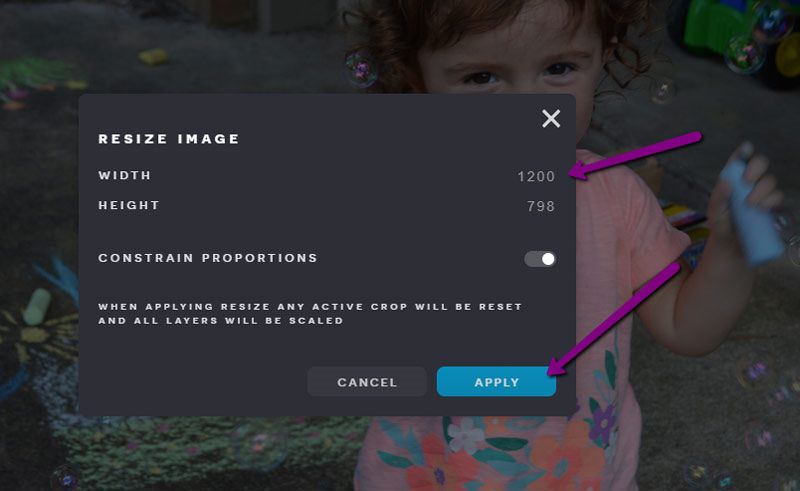Click the blue chalk in the child's hand
This screenshot has height=491, width=800.
coord(751,210)
